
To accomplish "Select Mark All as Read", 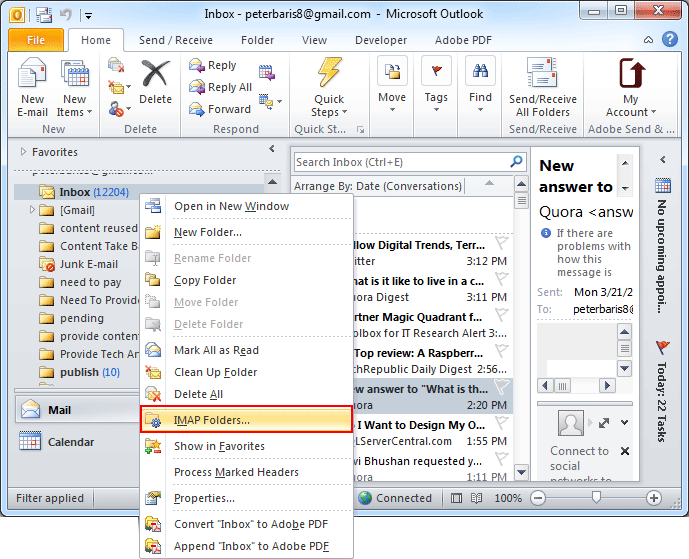I will click(247, 350).
